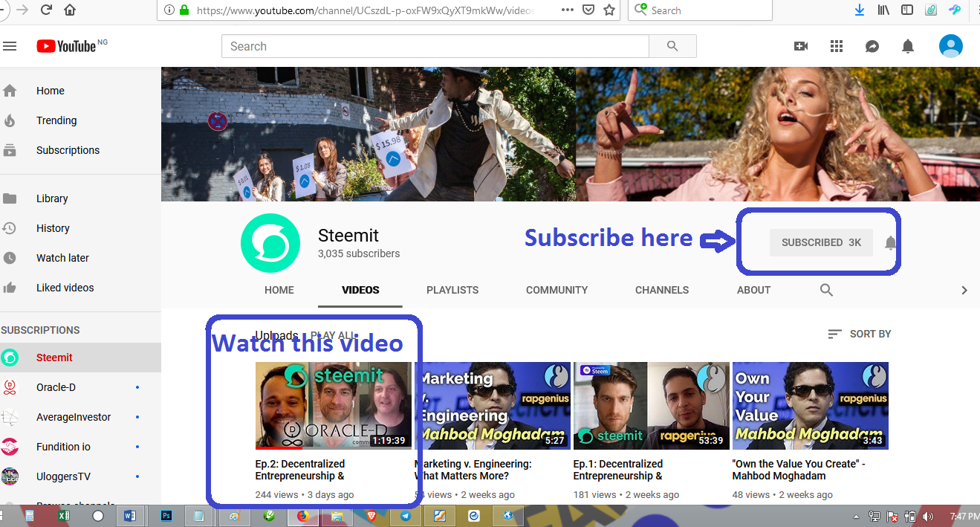Switch to the HOME channel tab
This screenshot has width=980, height=527.
coord(279,290)
